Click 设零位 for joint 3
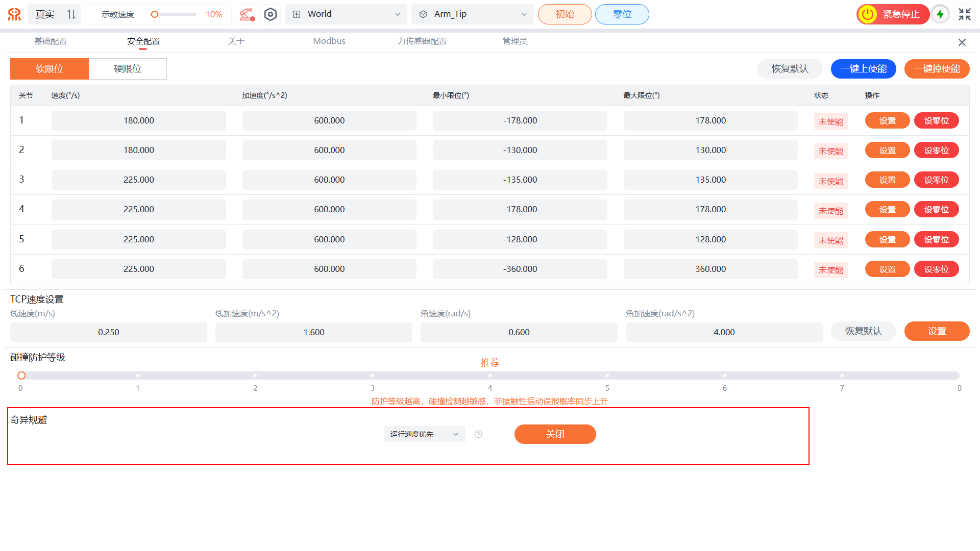980x551 pixels. [x=936, y=180]
